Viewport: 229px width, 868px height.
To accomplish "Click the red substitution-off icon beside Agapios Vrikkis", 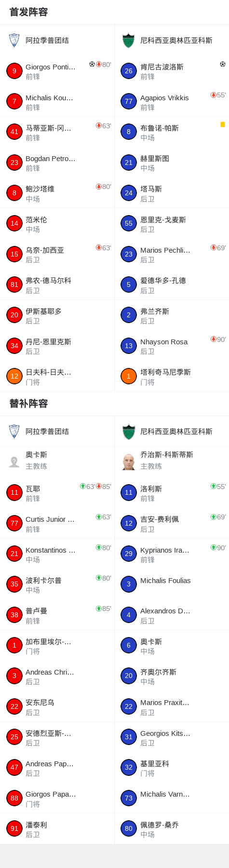I will click(x=214, y=95).
